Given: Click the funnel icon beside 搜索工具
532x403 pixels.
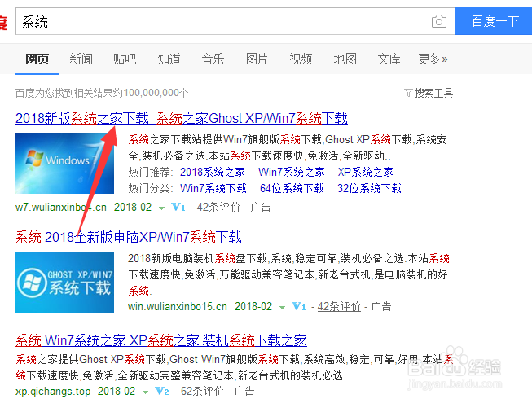Looking at the screenshot, I should tap(408, 93).
